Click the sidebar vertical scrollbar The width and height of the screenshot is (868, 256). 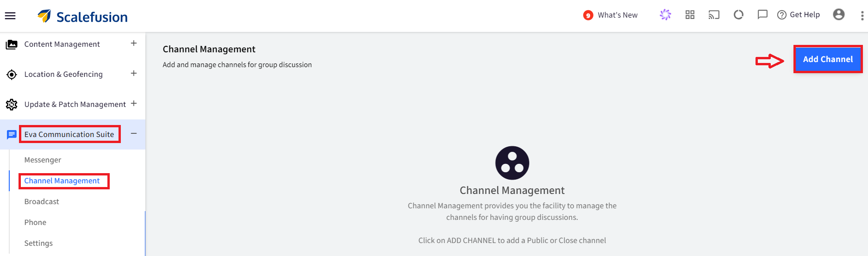coord(145,233)
